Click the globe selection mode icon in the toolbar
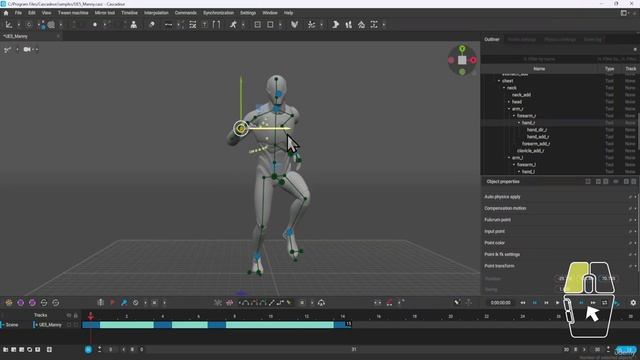This screenshot has height=360, width=640. [x=51, y=25]
